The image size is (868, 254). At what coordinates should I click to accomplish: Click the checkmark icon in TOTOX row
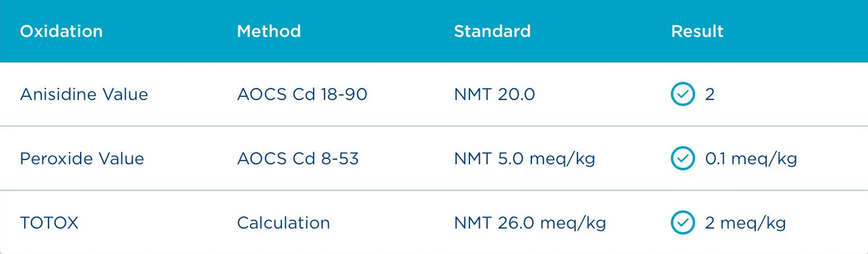683,223
